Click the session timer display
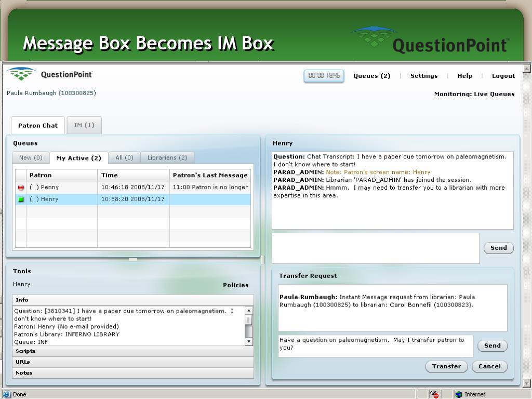The height and width of the screenshot is (399, 532). [x=324, y=76]
